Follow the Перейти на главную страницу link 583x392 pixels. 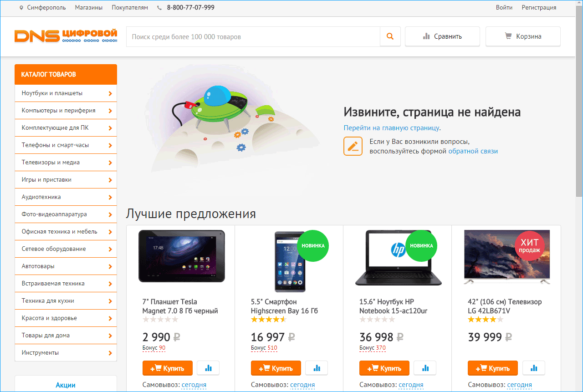click(392, 128)
